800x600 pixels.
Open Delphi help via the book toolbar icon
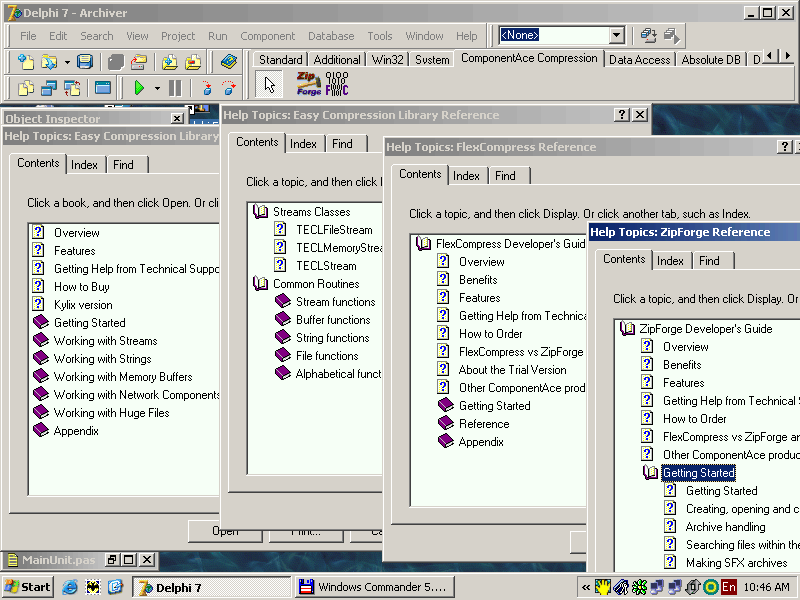click(228, 60)
